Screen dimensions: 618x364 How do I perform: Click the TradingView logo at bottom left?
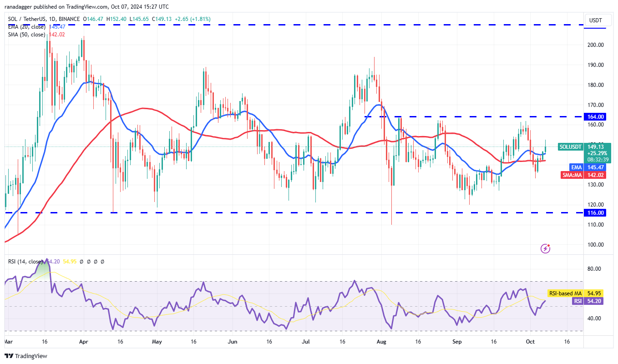coord(26,356)
